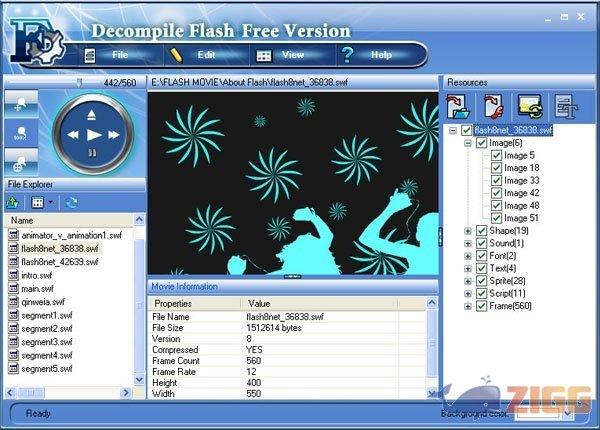The image size is (600, 430).
Task: Open the view-mode dropdown arrow in File Explorer
Action: point(51,202)
